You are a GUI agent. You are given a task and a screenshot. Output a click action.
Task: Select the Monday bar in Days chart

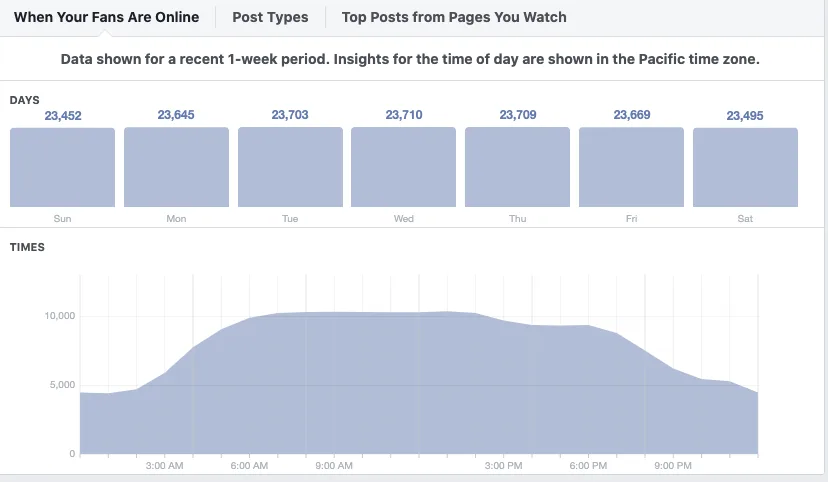click(x=176, y=167)
